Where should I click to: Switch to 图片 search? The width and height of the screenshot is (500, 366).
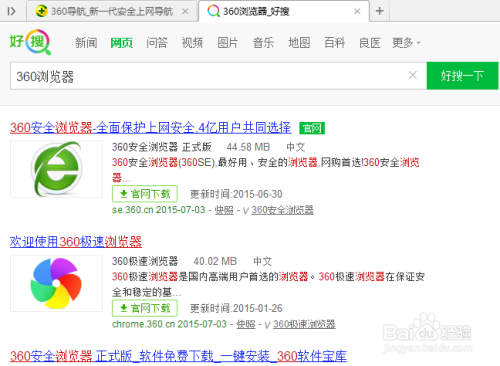pos(228,43)
